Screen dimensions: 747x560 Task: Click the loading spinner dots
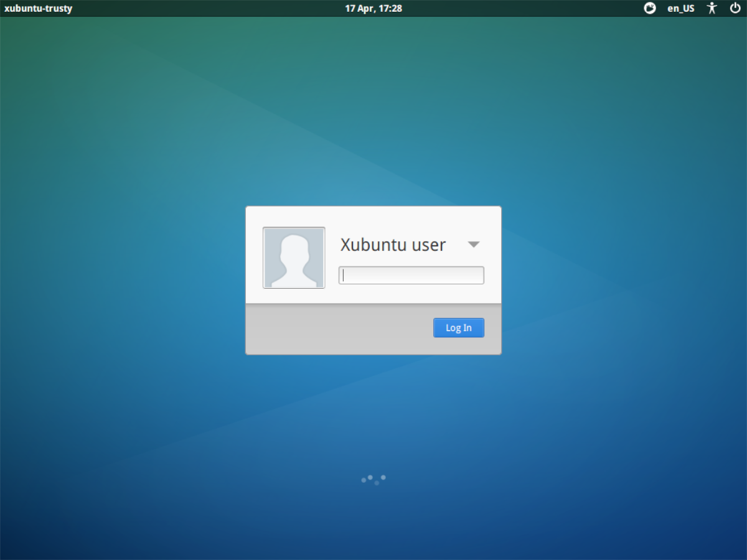(x=374, y=479)
